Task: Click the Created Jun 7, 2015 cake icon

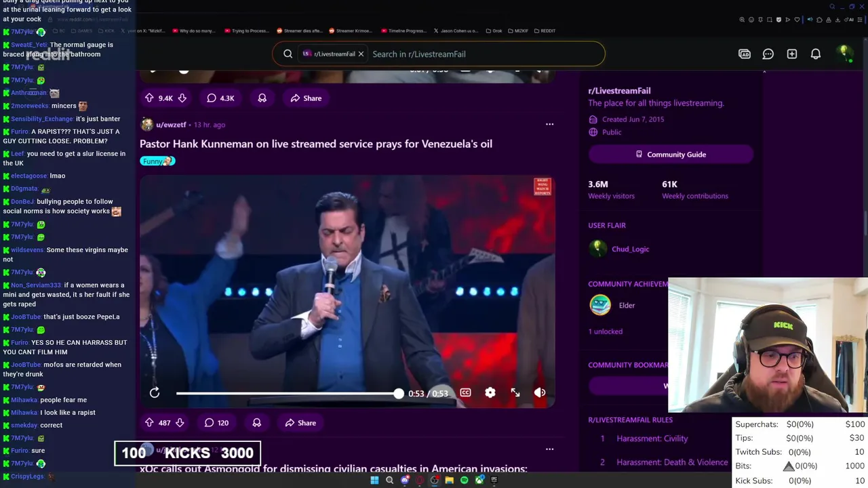Action: [593, 119]
